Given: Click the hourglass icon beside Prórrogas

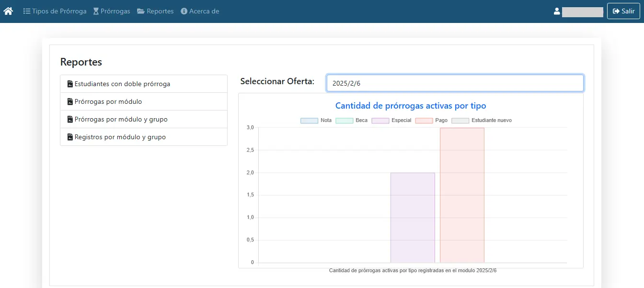Looking at the screenshot, I should (x=96, y=11).
